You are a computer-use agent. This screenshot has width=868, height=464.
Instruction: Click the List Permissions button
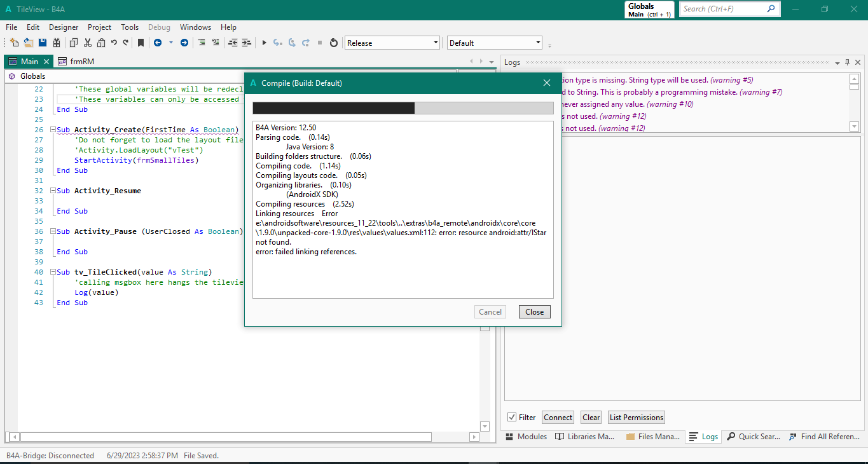click(636, 418)
